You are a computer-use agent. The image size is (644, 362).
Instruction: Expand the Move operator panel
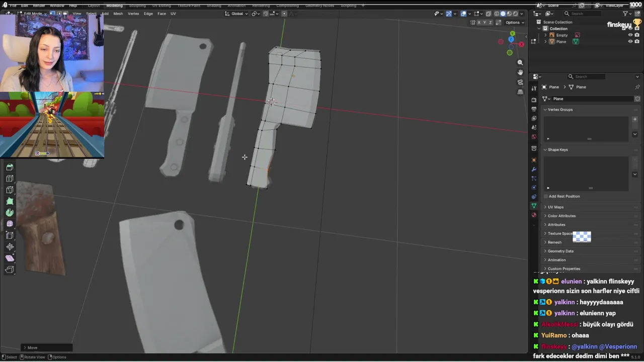[x=47, y=347]
